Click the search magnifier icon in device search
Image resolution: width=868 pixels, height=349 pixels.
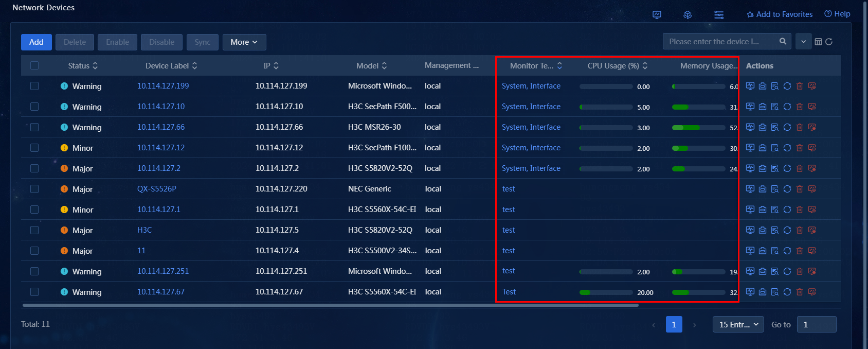pyautogui.click(x=783, y=41)
